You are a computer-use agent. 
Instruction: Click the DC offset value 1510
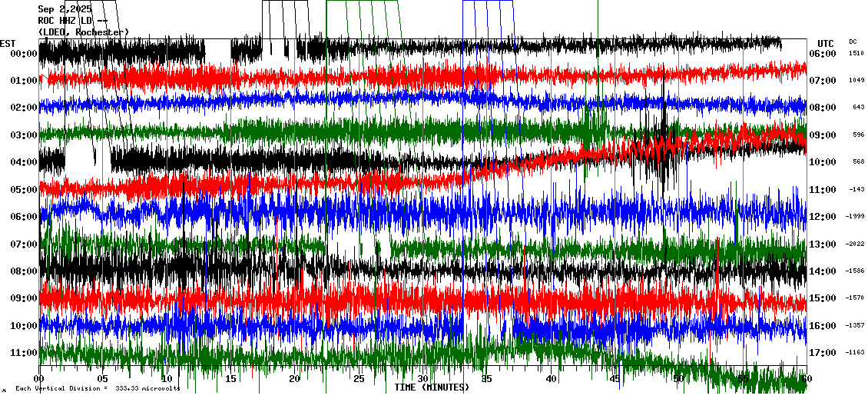856,54
